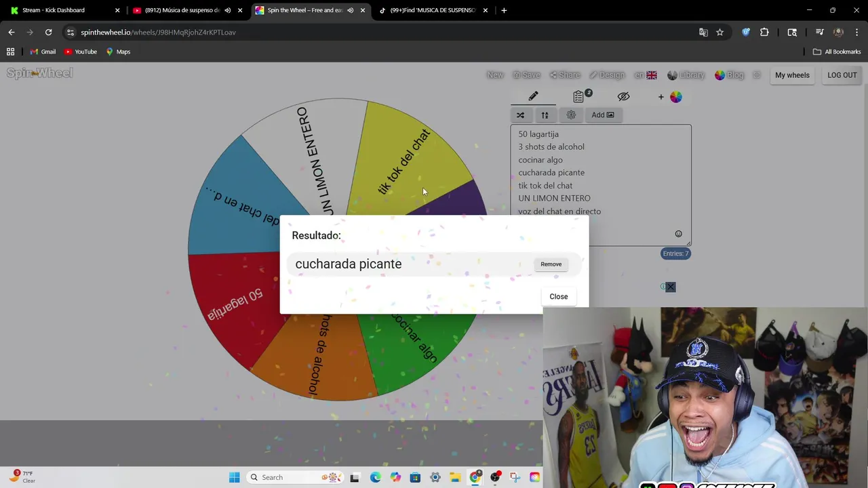This screenshot has height=488, width=868.
Task: Open the Blog link
Action: (x=730, y=75)
